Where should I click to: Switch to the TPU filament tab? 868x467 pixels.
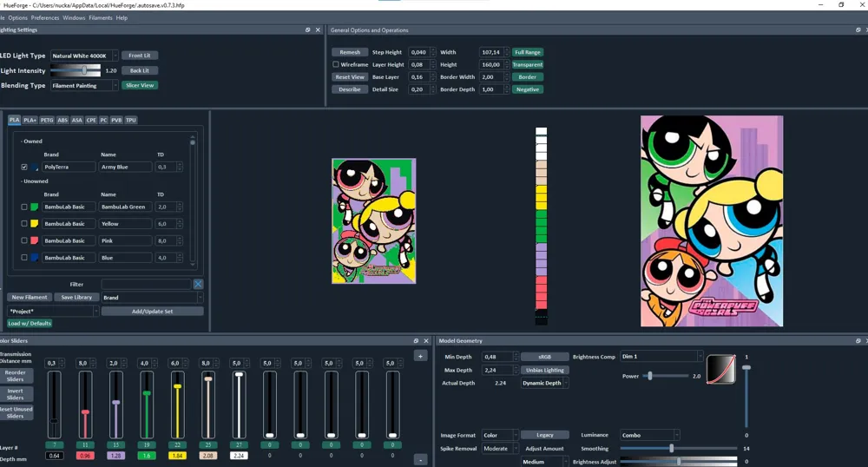point(131,120)
